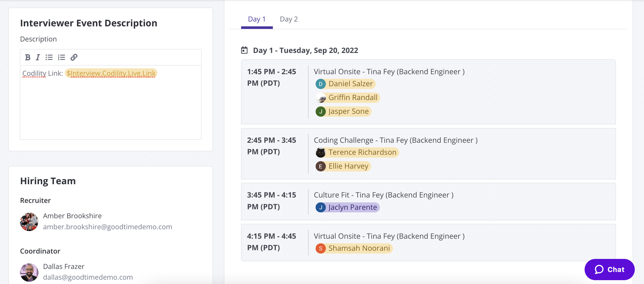Select the Day 1 tab
The height and width of the screenshot is (284, 644).
click(257, 19)
